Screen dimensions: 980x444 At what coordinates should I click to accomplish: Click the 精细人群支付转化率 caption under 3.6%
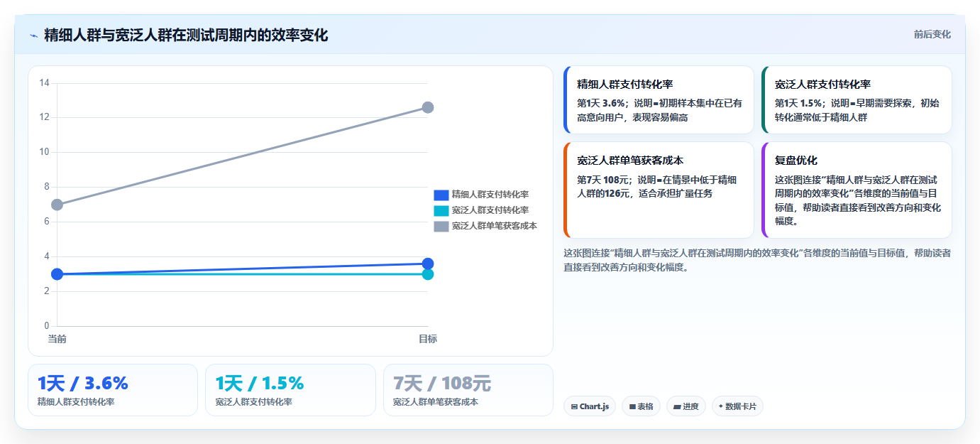[x=76, y=402]
